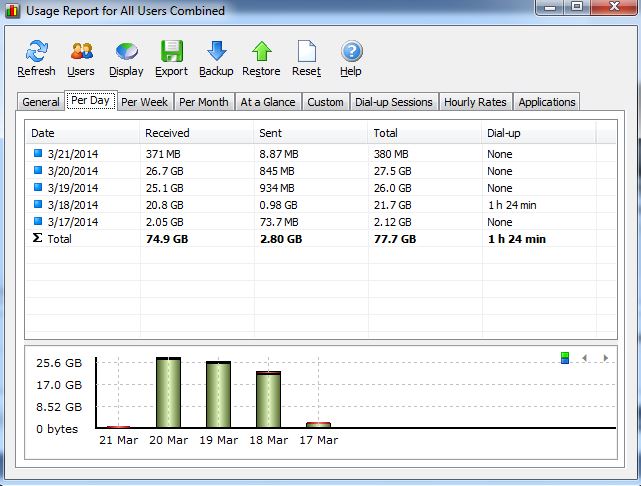This screenshot has width=641, height=486.
Task: Click the Restore green arrow icon
Action: point(262,51)
